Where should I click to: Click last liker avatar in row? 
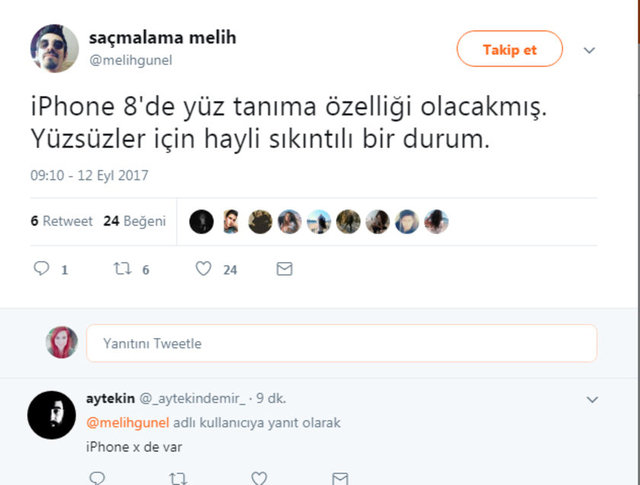[436, 222]
